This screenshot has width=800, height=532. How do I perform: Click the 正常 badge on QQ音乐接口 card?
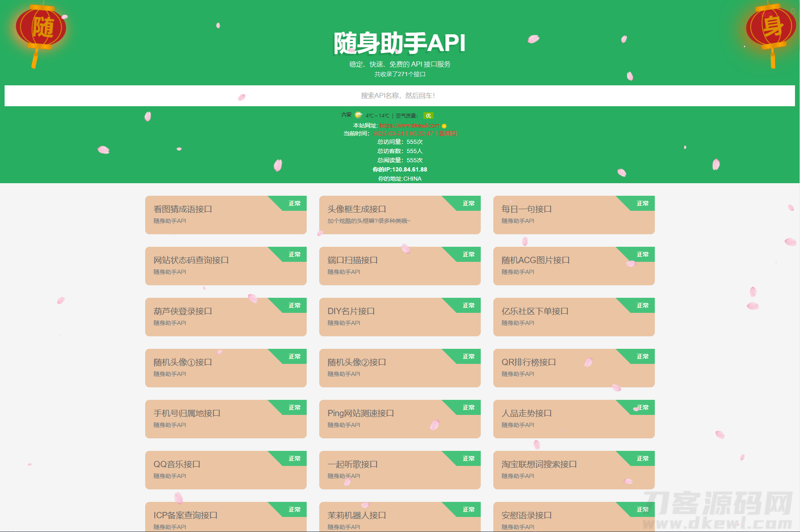coord(294,458)
